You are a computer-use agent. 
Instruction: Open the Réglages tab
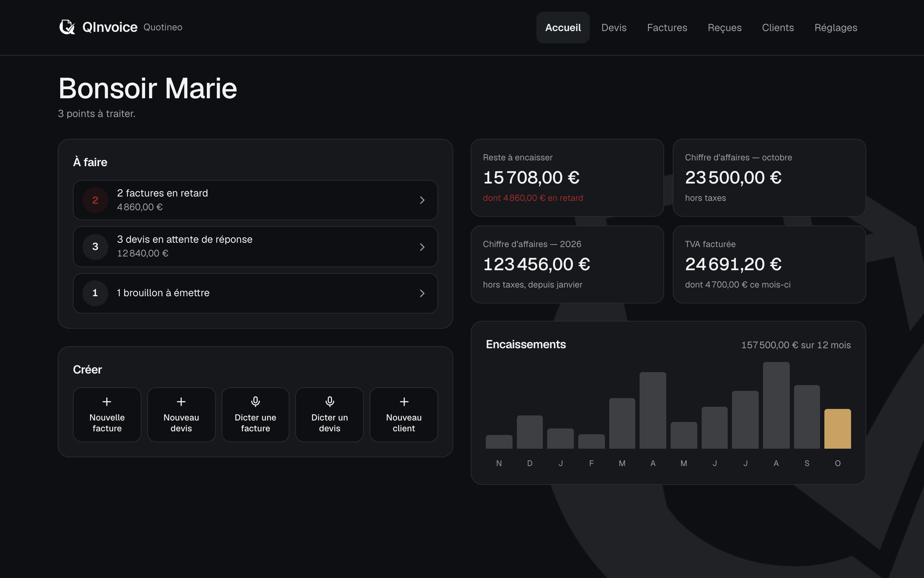coord(836,27)
